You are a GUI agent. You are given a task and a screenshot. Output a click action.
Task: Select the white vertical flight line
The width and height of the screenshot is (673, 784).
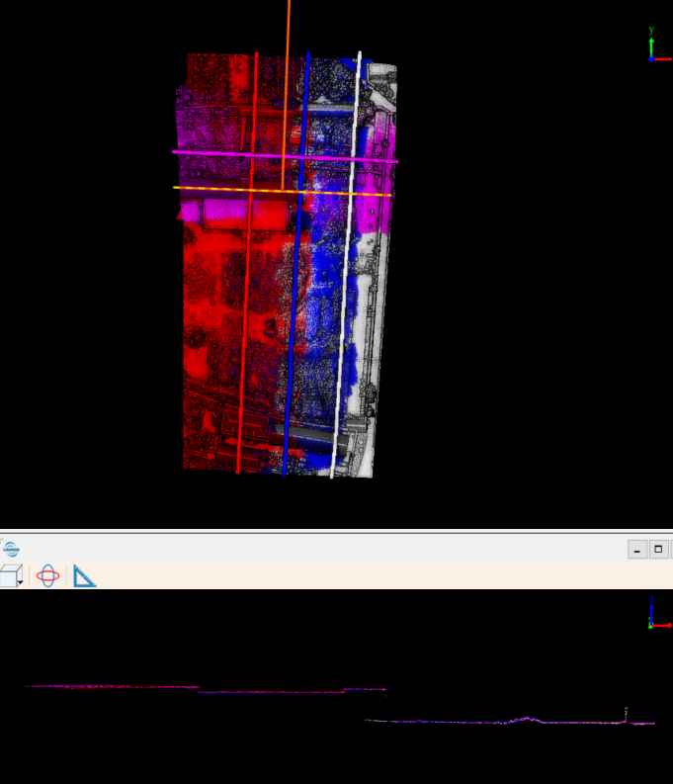pos(346,265)
